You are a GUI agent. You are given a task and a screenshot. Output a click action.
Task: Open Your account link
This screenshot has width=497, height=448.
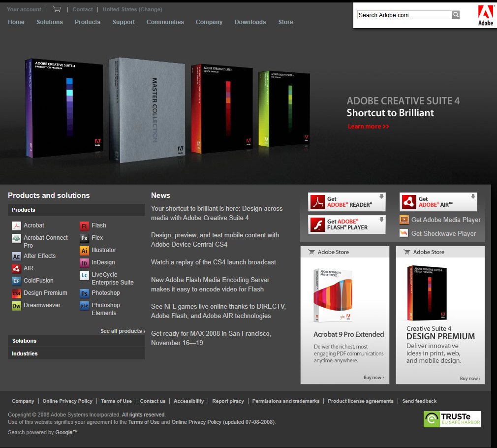click(24, 9)
